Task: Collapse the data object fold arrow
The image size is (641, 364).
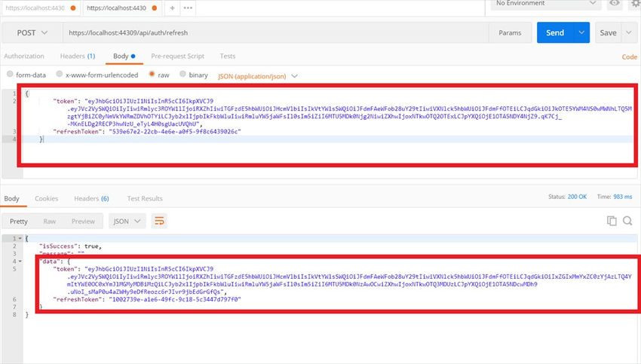Action: (x=20, y=261)
